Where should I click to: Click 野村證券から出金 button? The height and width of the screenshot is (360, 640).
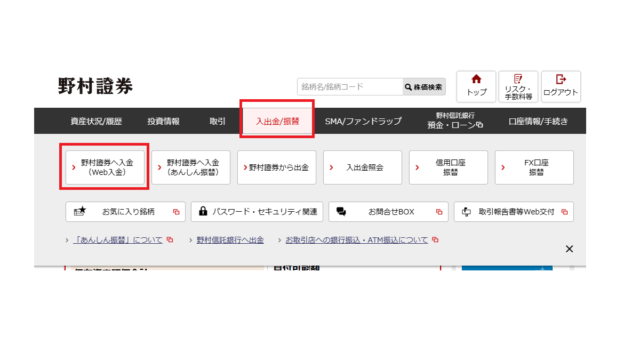point(277,167)
